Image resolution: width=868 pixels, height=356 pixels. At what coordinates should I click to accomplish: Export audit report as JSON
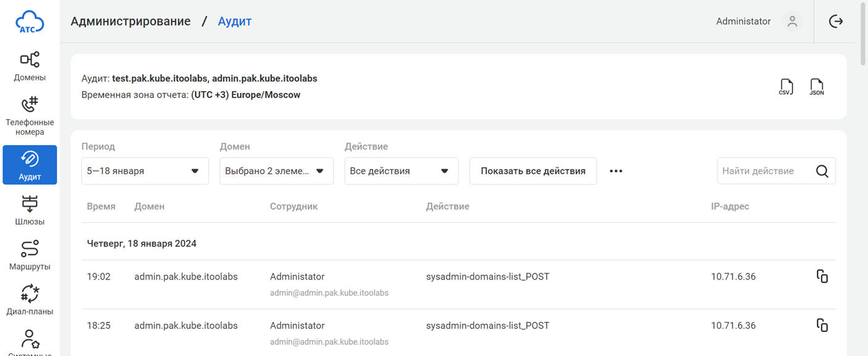point(816,87)
